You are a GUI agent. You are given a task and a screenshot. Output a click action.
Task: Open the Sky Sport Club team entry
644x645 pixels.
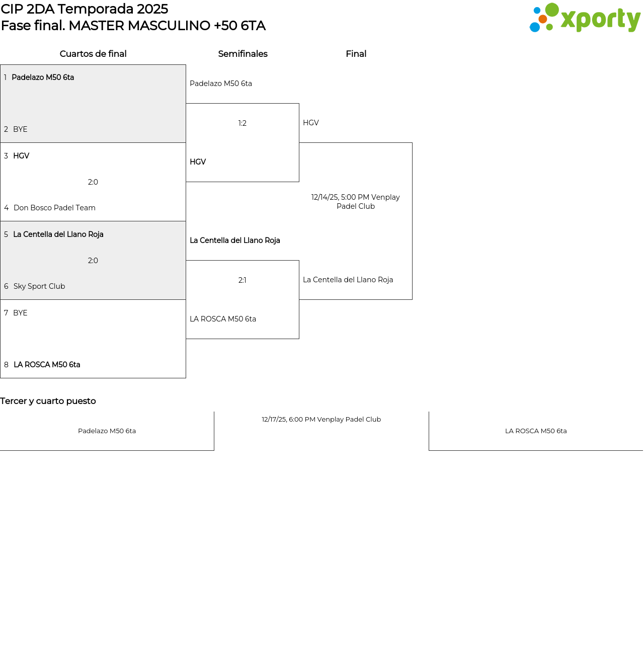click(39, 286)
